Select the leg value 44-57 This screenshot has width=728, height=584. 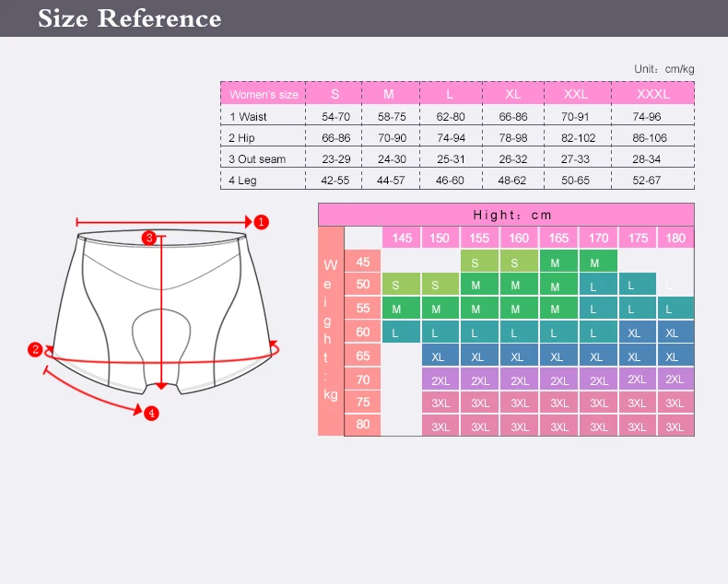(x=391, y=181)
